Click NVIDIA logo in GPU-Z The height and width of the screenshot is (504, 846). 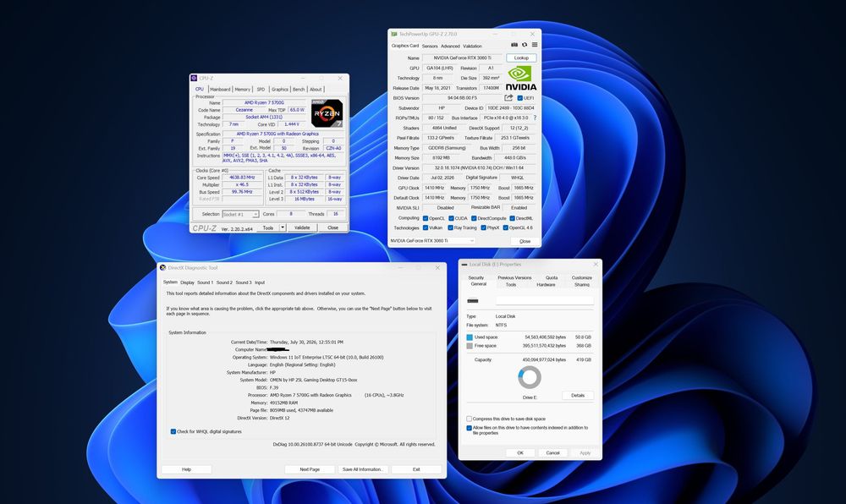(521, 78)
